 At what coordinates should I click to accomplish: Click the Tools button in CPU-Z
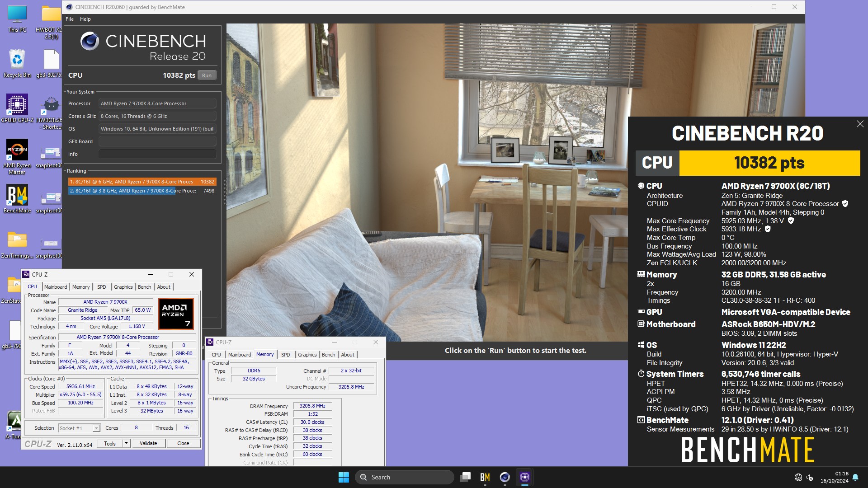pyautogui.click(x=110, y=443)
